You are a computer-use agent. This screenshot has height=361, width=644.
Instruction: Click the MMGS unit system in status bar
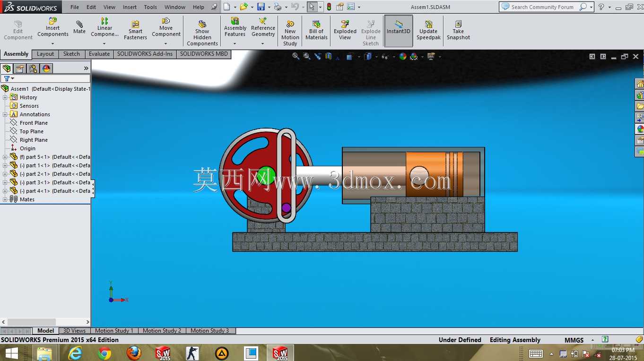click(574, 340)
